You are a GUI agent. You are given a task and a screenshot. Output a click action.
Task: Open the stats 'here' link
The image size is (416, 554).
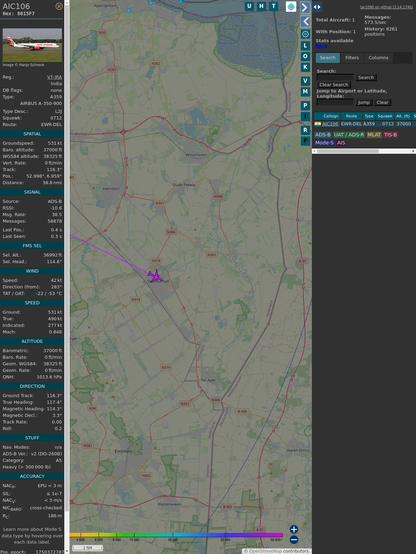[x=321, y=46]
